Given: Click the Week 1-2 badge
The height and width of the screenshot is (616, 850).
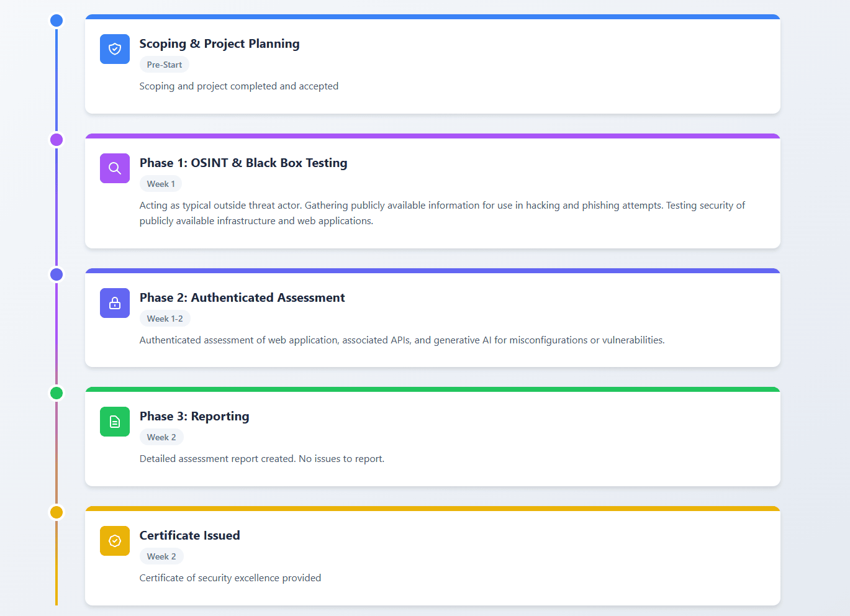Looking at the screenshot, I should (x=165, y=319).
